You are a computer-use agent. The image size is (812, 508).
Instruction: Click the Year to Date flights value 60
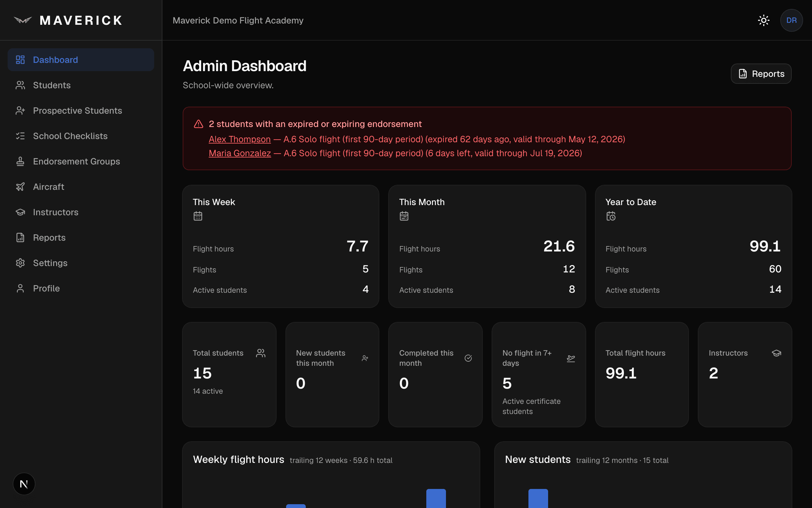coord(775,269)
